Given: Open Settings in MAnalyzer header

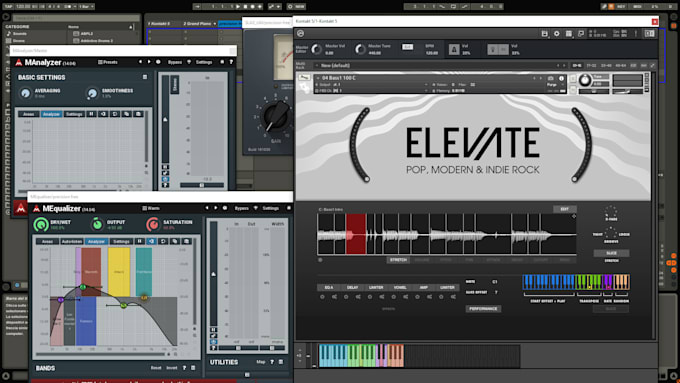Looking at the screenshot, I should [203, 62].
